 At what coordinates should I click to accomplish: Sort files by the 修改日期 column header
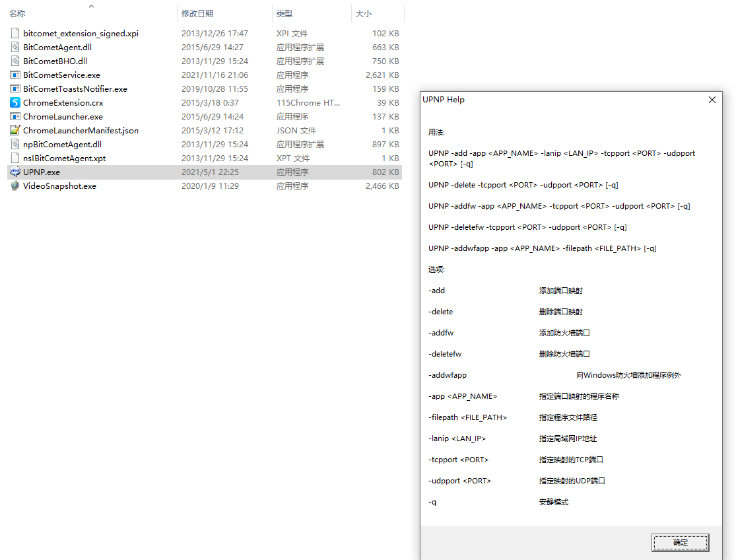tap(197, 14)
